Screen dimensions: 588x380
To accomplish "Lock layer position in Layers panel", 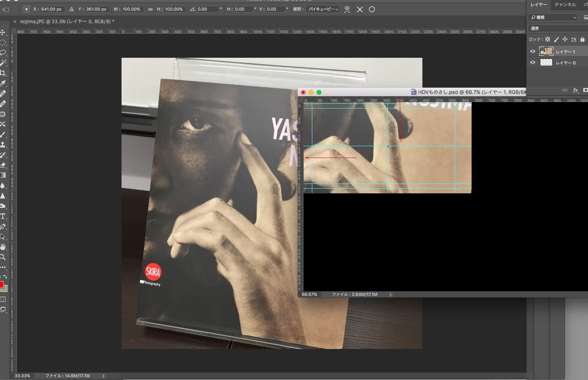I will click(565, 39).
